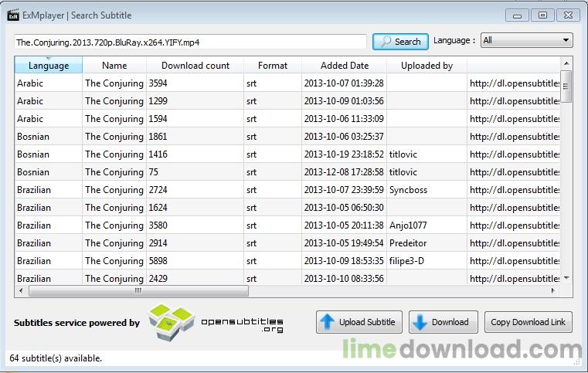
Task: Maximize the Search Subtitle window
Action: click(542, 15)
